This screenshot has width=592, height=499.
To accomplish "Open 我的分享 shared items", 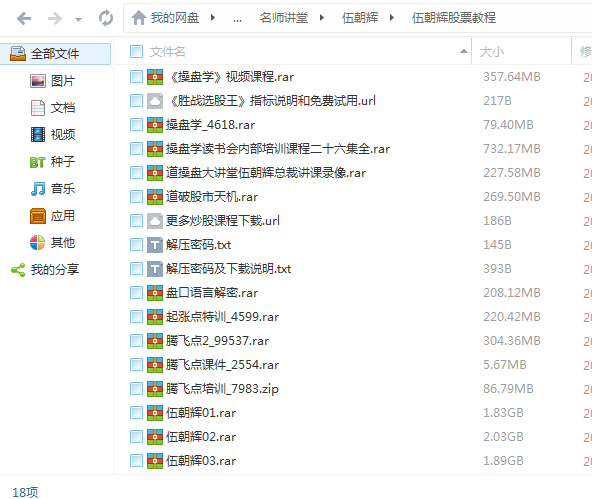I will coord(45,270).
